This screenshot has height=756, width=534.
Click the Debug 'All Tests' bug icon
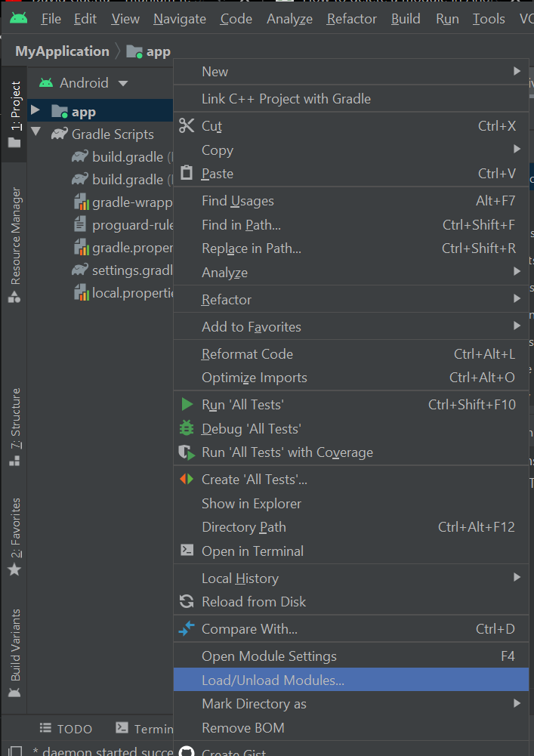click(187, 428)
